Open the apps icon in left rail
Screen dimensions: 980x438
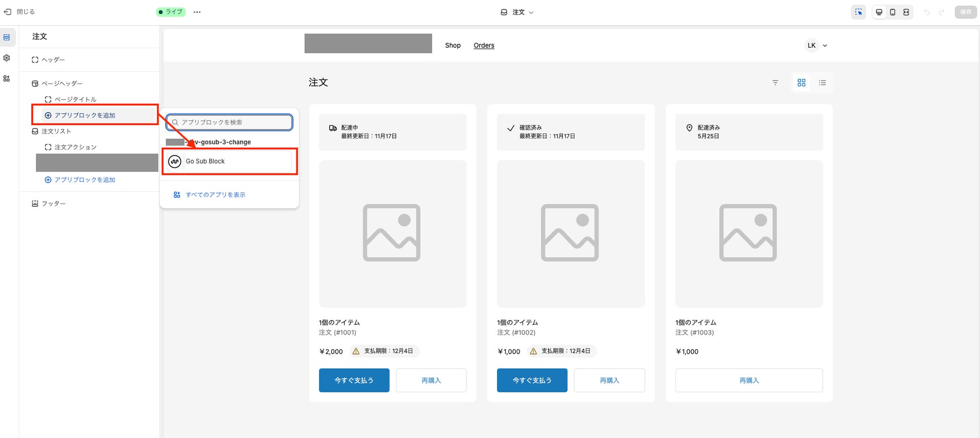[x=7, y=78]
